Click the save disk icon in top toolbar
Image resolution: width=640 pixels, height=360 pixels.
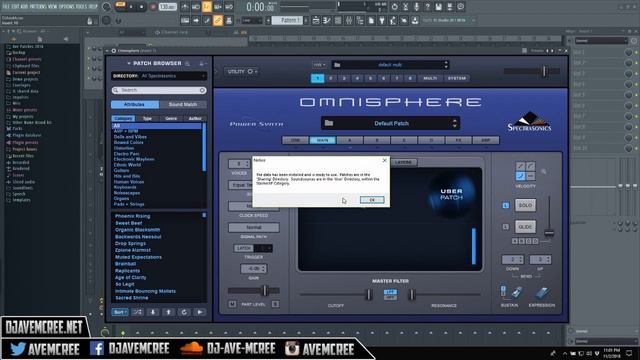point(438,7)
